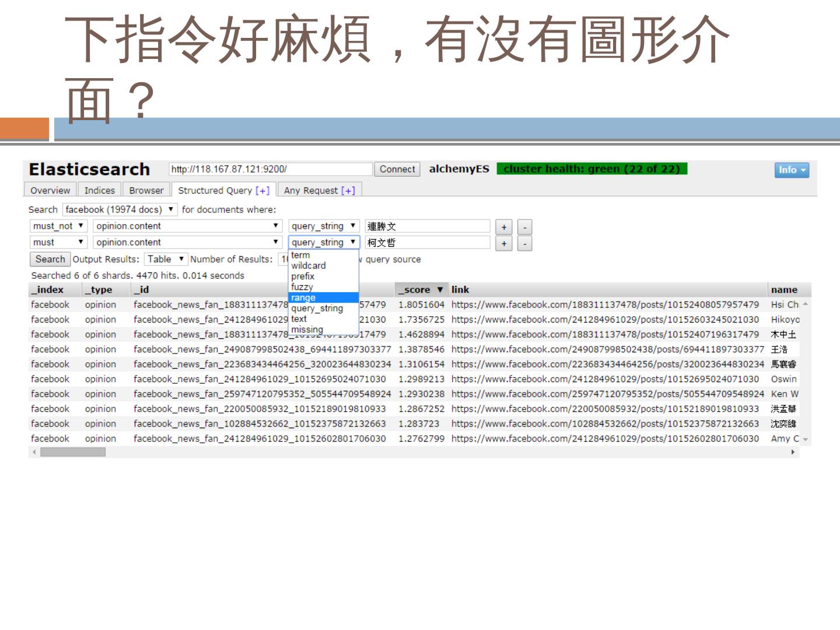Select the Any Request tab
840x630 pixels.
(320, 190)
